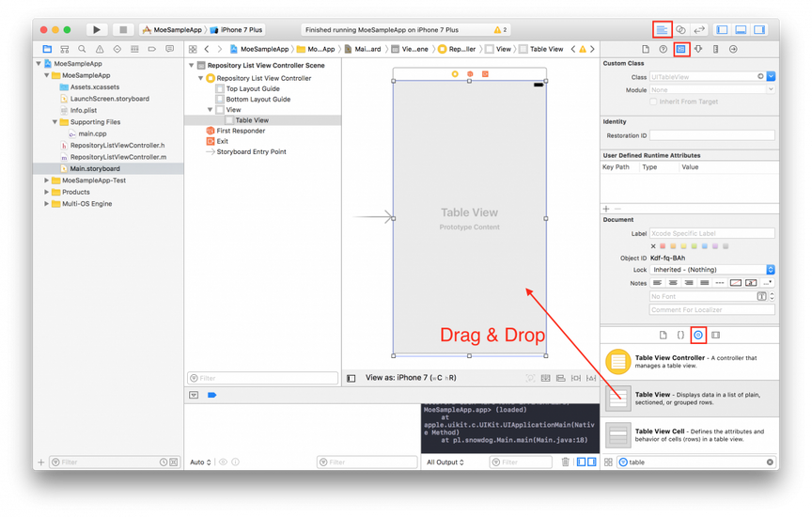Viewport: 812px width, 517px height.
Task: Go back in jump bar history
Action: [x=207, y=49]
